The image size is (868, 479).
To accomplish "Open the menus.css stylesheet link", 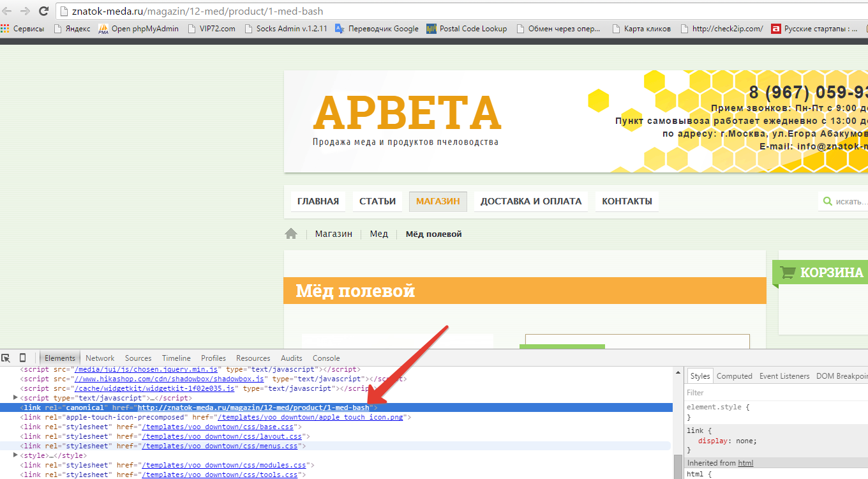I will click(220, 446).
